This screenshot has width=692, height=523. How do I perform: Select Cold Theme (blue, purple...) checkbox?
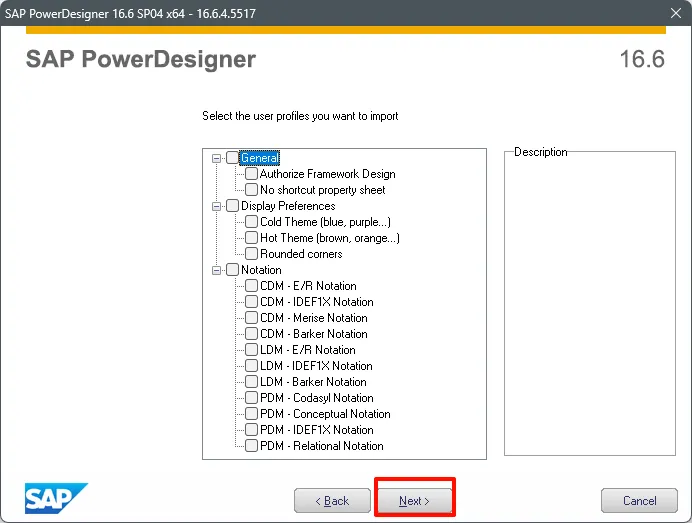[x=251, y=222]
